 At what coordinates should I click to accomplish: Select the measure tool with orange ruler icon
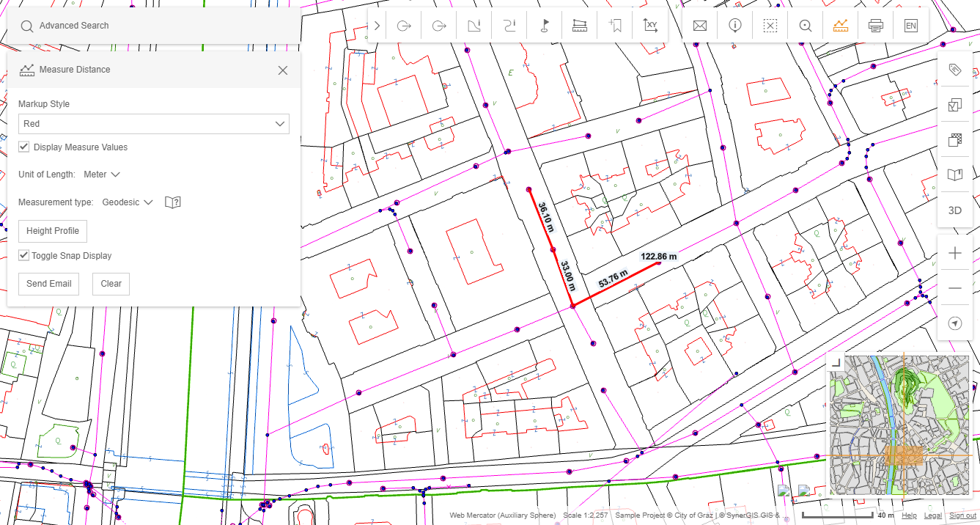[x=840, y=25]
